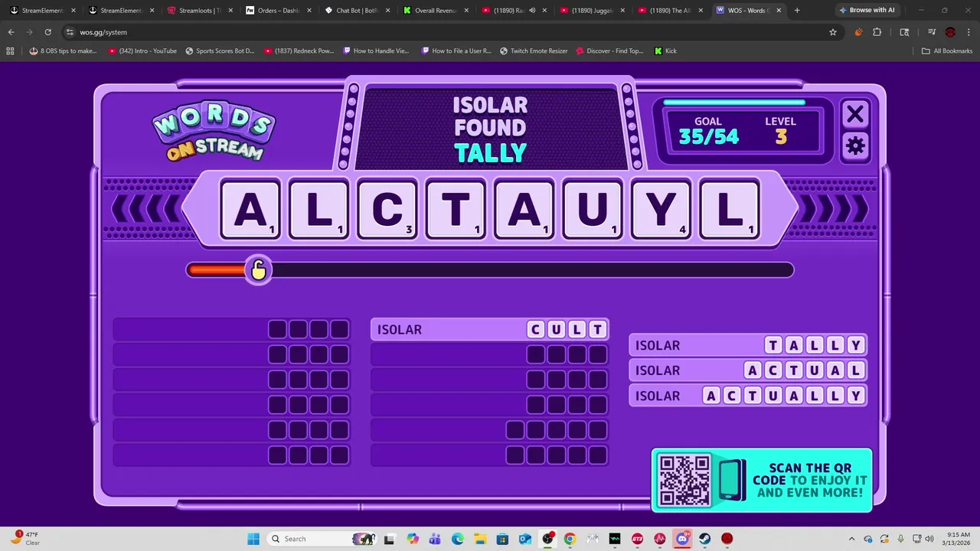Open Microsoft Edge from the taskbar
Image resolution: width=980 pixels, height=551 pixels.
point(457,539)
